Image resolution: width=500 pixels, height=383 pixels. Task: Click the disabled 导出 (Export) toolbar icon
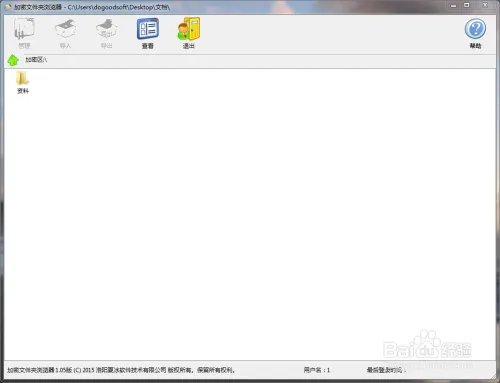(x=106, y=33)
